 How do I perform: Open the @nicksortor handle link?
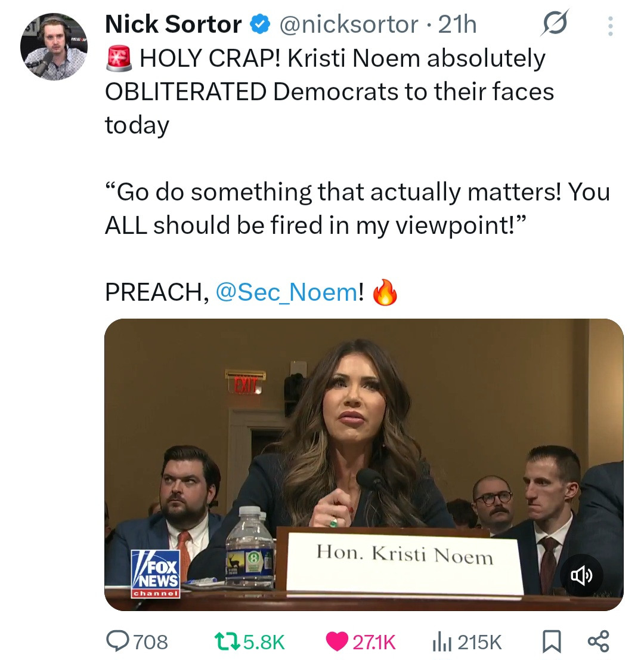pyautogui.click(x=348, y=24)
